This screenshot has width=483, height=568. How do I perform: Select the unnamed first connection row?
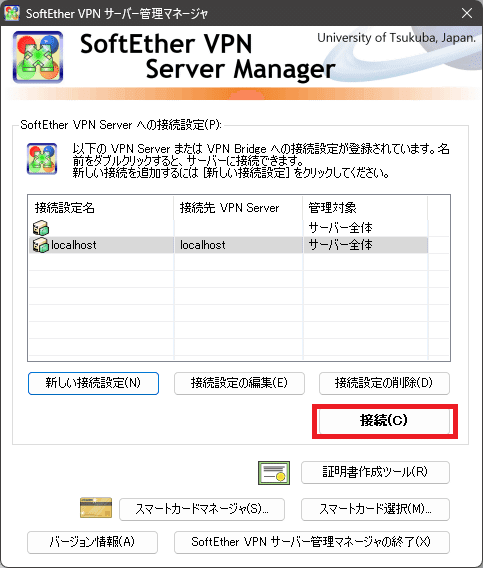tap(228, 228)
